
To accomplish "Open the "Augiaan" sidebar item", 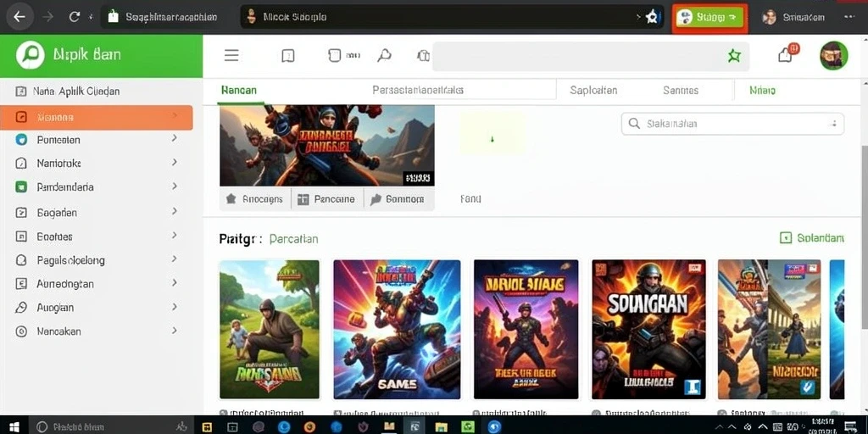I will [97, 307].
